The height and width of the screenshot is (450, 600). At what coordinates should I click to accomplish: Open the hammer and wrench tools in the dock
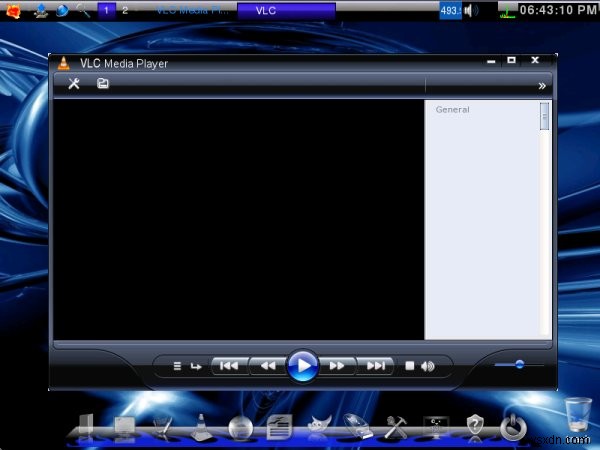click(396, 427)
